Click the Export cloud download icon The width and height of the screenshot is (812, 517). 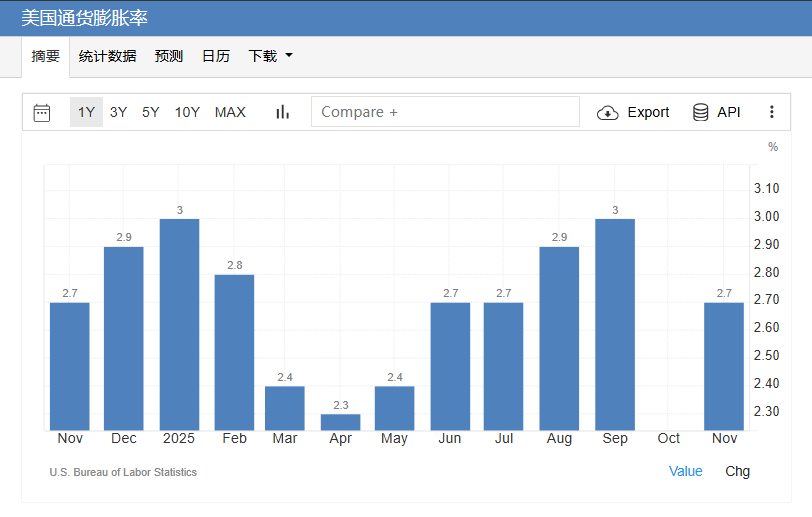[x=607, y=112]
